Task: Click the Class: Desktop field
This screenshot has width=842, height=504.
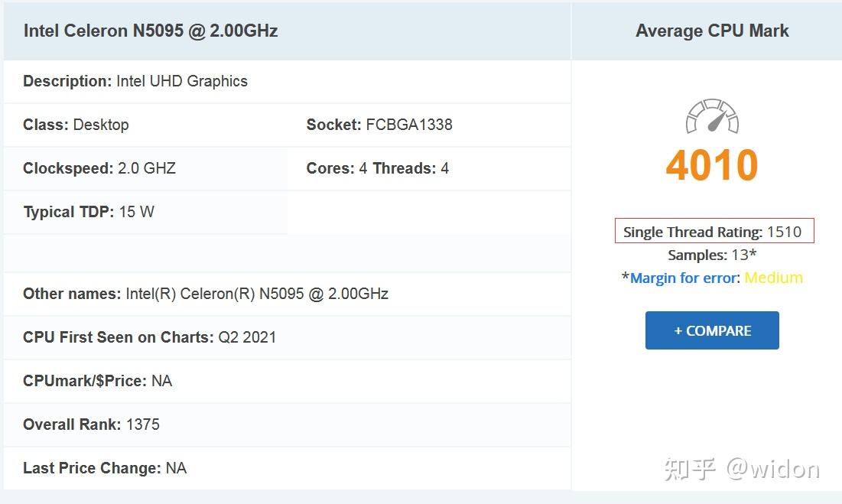Action: (76, 125)
